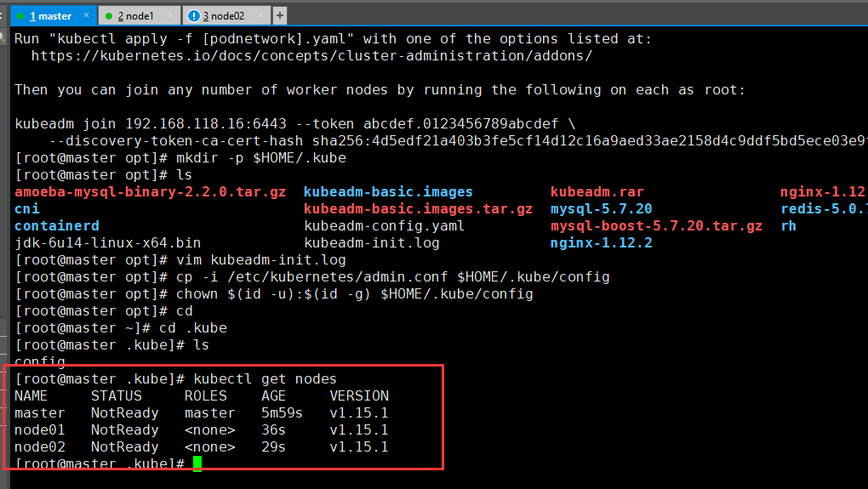868x489 pixels.
Task: Click the green status dot on node1 tab
Action: [109, 16]
